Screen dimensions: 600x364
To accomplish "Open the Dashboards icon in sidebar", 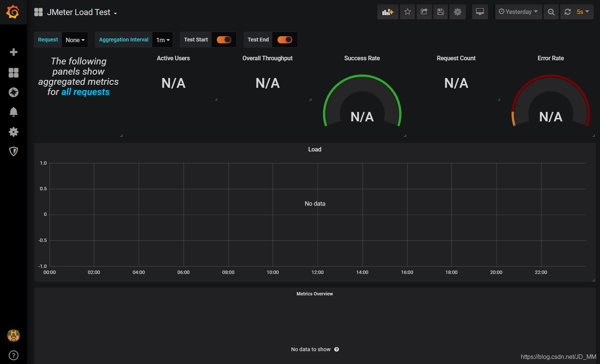I will point(14,73).
